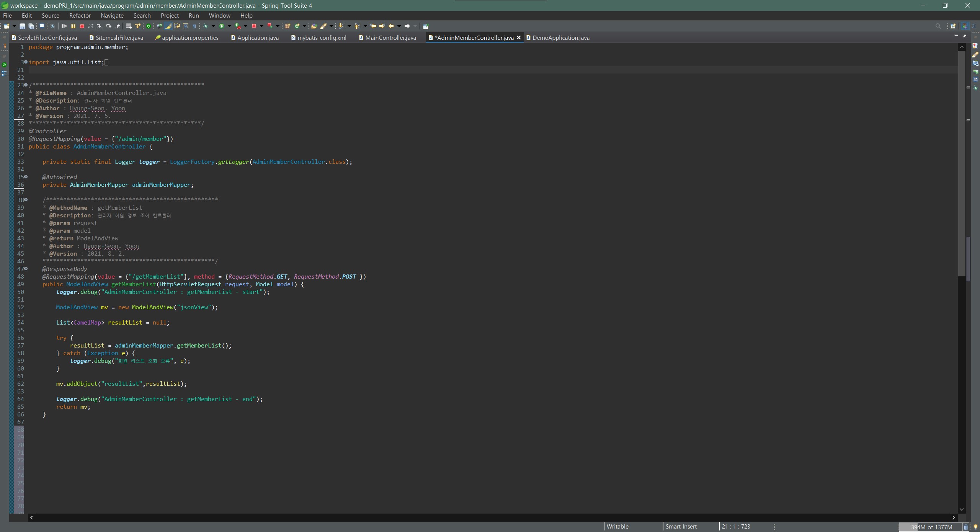Toggle Show Whitespace Characters pilcrow button
This screenshot has width=980, height=532.
pos(194,26)
